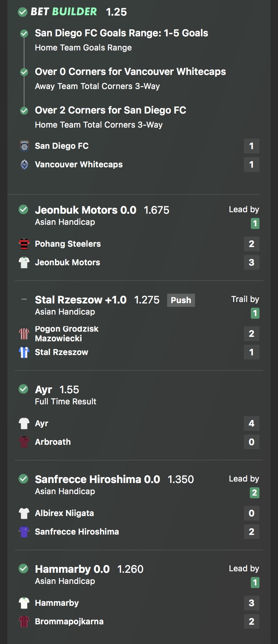278x644 pixels.
Task: Click Ayr's score of 4
Action: pyautogui.click(x=252, y=423)
